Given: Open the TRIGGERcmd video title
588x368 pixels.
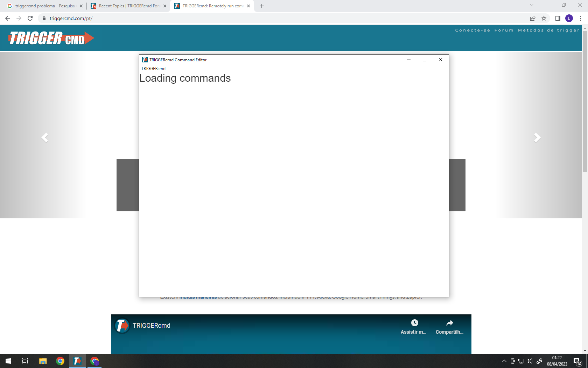Looking at the screenshot, I should click(x=152, y=326).
